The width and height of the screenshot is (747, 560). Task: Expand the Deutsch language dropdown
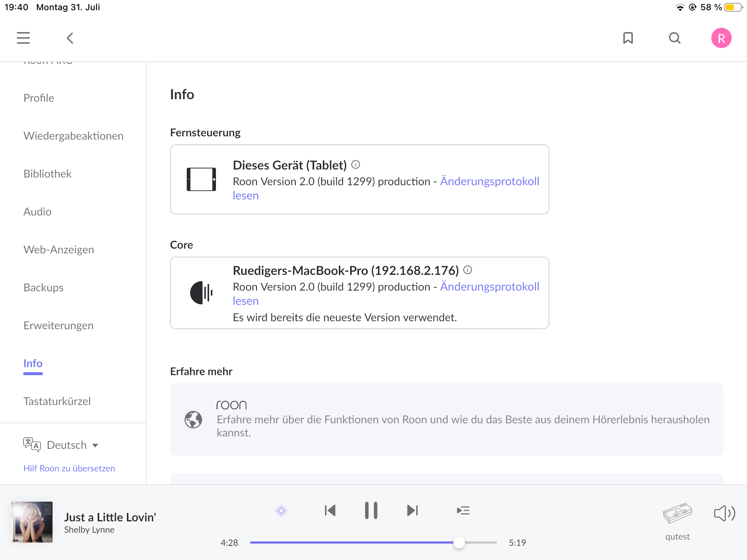[x=73, y=445]
